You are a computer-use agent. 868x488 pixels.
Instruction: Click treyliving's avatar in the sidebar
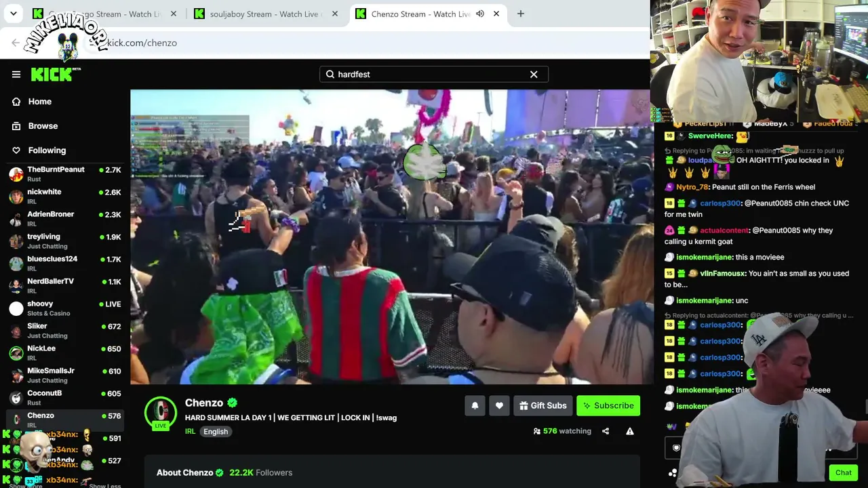[x=16, y=241]
